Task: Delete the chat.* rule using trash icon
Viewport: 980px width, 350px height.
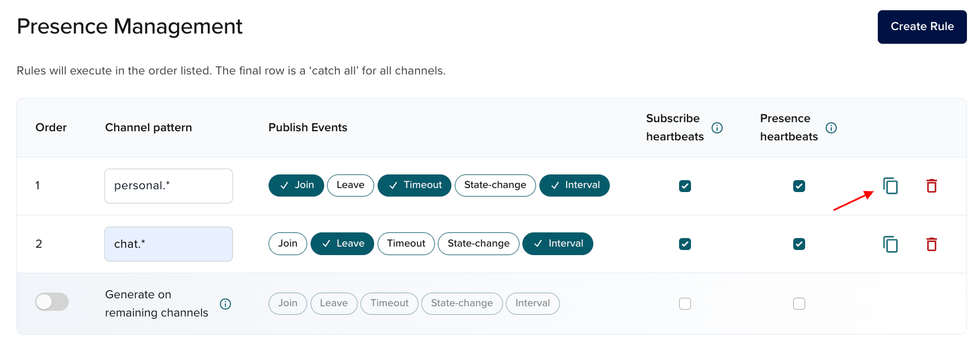Action: point(932,244)
